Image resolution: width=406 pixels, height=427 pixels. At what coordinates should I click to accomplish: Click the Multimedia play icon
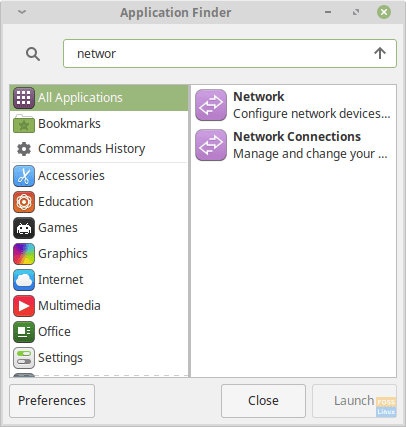[24, 306]
